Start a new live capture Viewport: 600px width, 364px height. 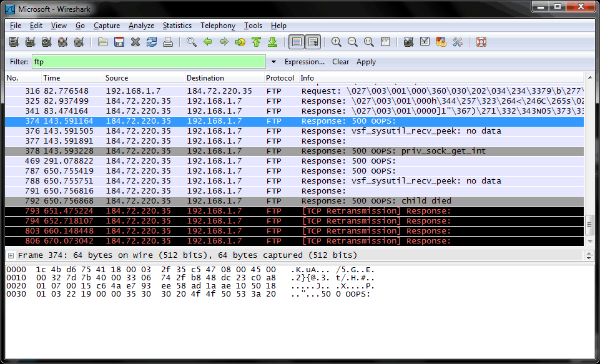(46, 42)
